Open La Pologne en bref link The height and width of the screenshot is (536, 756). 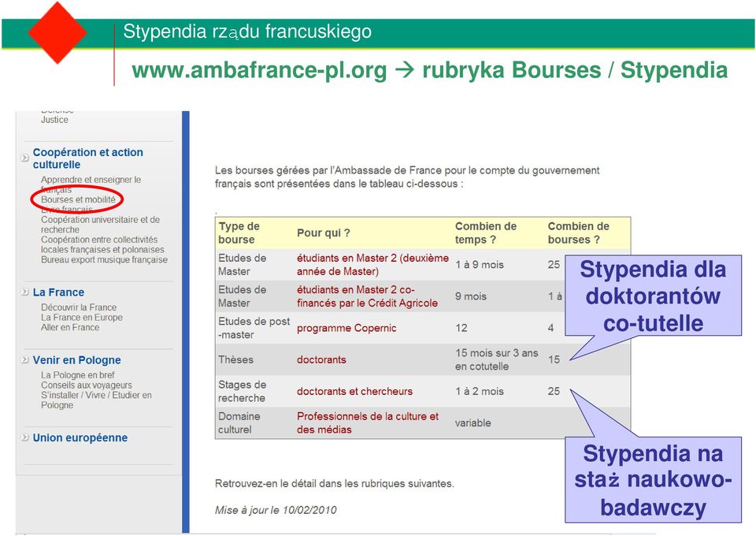78,375
